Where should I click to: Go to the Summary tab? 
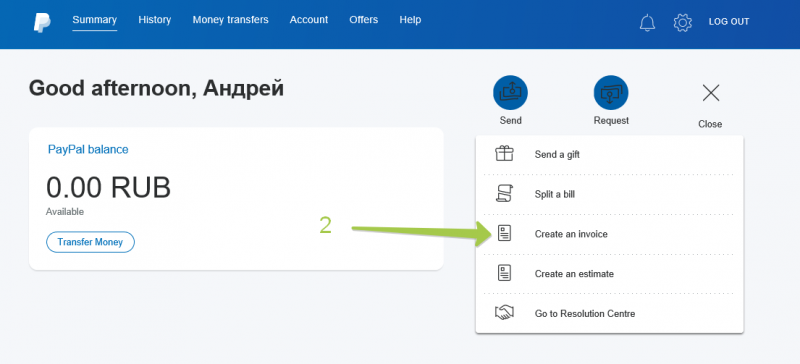[94, 20]
